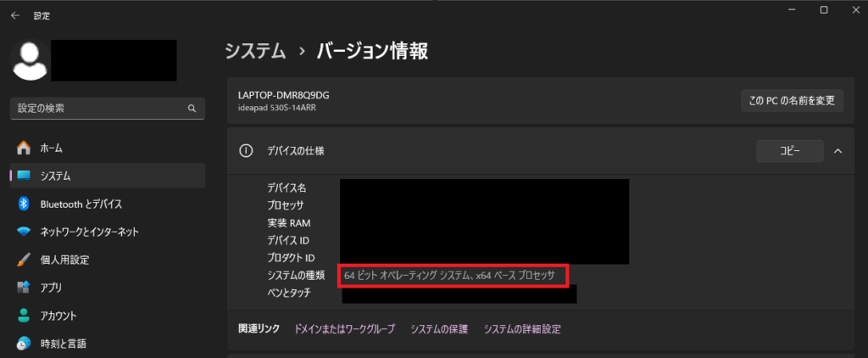Click the Bluetooth icon
This screenshot has height=358, width=868.
[24, 204]
